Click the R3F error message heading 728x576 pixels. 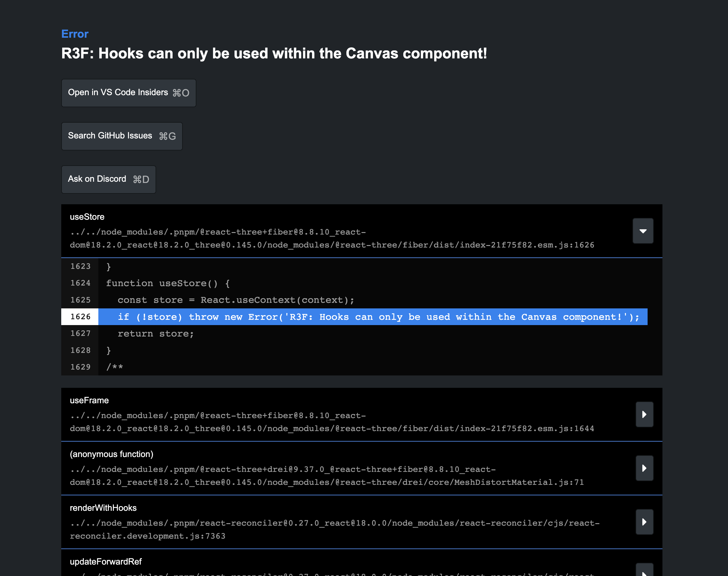274,53
